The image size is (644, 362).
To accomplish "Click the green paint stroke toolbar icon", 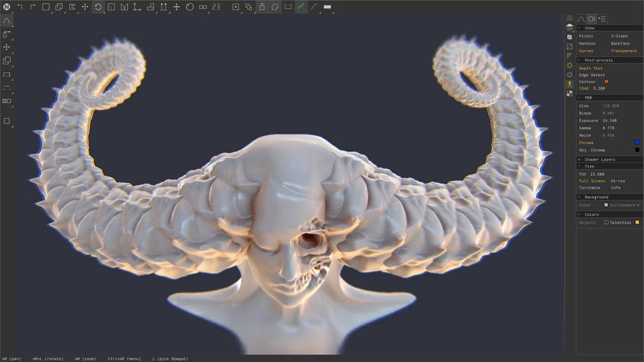I will 301,6.
